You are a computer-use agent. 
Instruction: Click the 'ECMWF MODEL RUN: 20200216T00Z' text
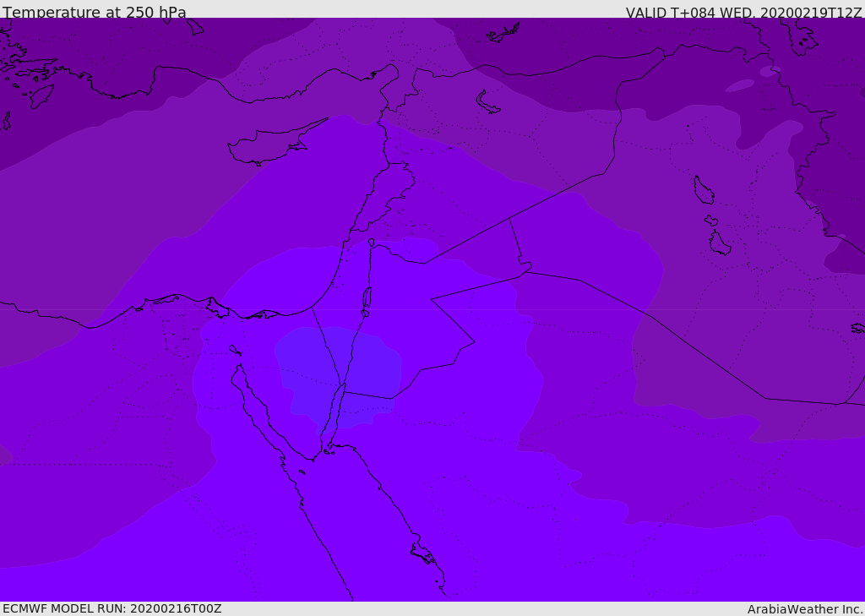click(x=112, y=608)
